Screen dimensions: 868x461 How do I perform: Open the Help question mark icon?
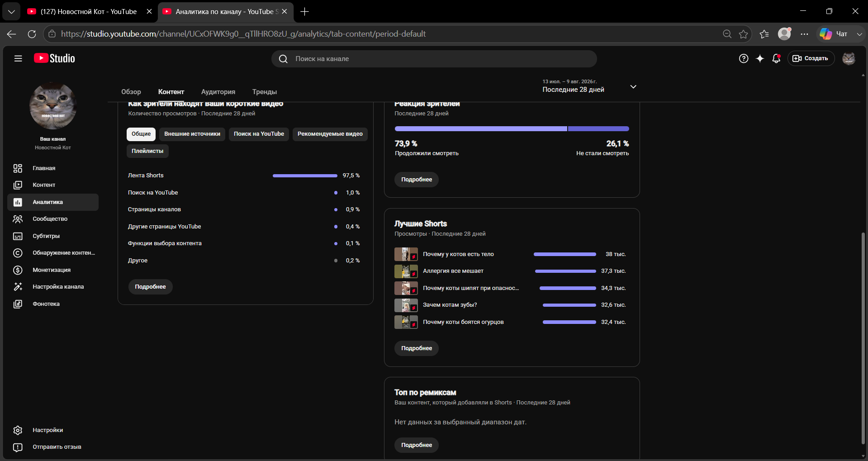[744, 58]
